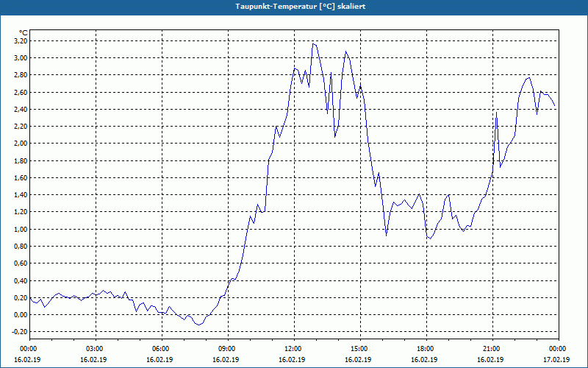Click the '2,00' y-axis value
588x368 pixels.
coord(21,144)
